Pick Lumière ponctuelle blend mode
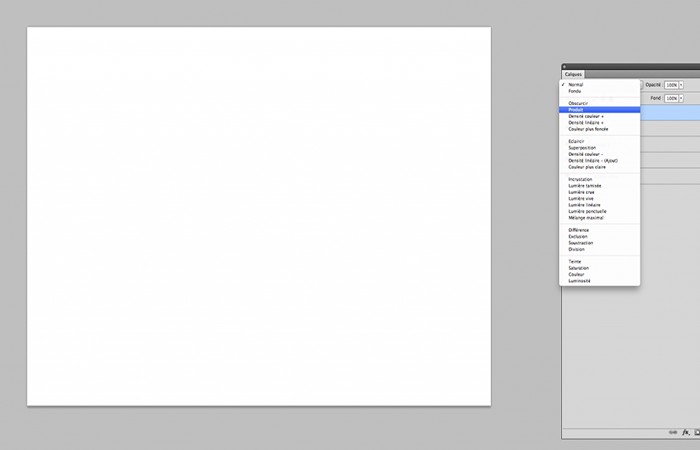Image resolution: width=700 pixels, height=450 pixels. (600, 211)
